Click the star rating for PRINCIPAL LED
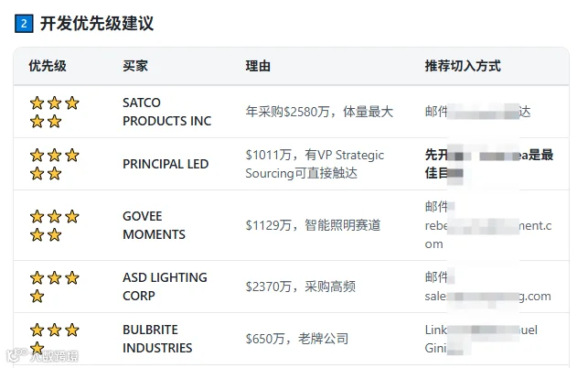The width and height of the screenshot is (588, 368). (54, 164)
